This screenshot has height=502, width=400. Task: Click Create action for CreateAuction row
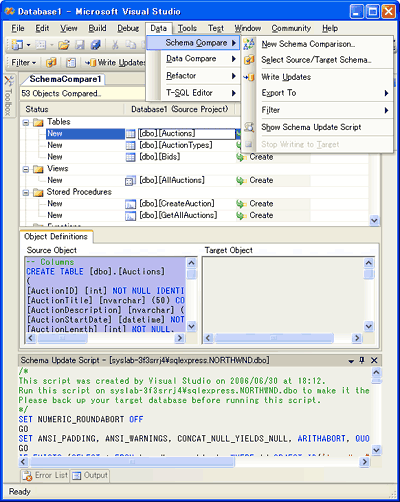255,204
